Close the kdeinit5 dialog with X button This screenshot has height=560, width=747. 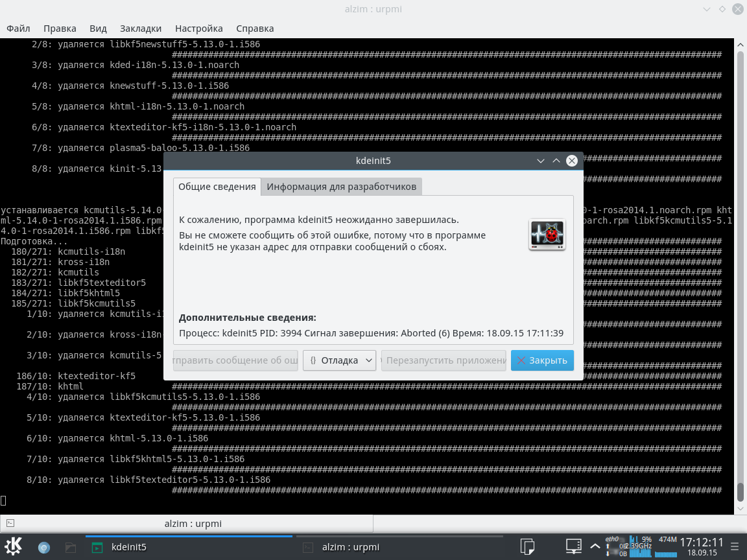coord(572,161)
